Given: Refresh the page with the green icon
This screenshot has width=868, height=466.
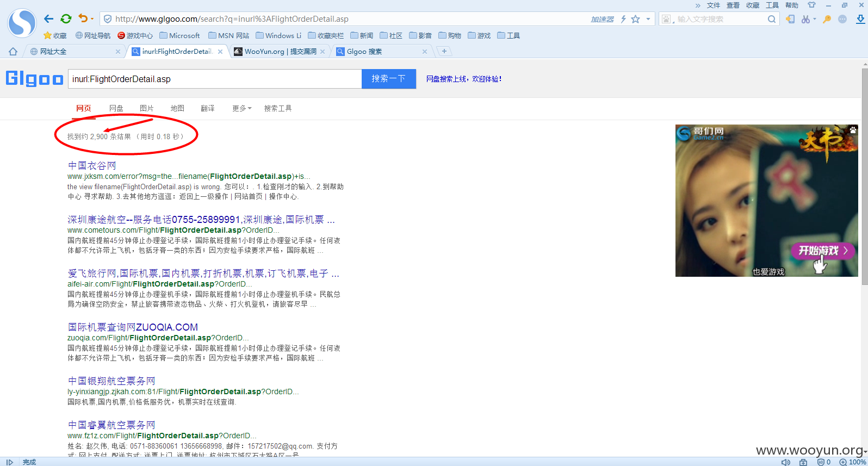Looking at the screenshot, I should pos(66,19).
